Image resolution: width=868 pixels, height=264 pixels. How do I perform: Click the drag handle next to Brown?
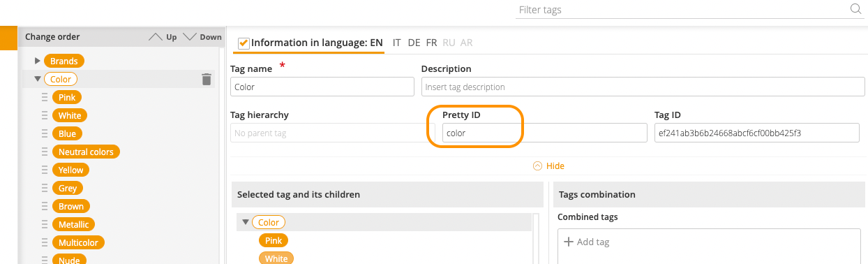[45, 207]
